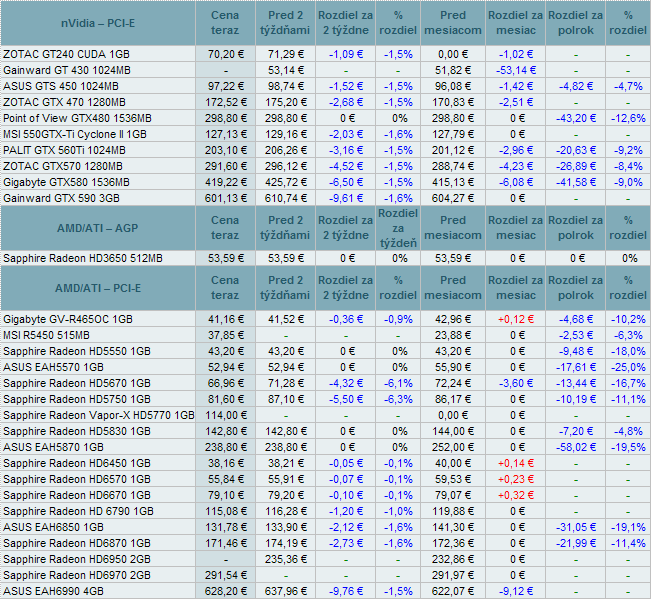Click the 'nVidia – PCI-E' section header
The width and height of the screenshot is (651, 599).
[x=98, y=23]
